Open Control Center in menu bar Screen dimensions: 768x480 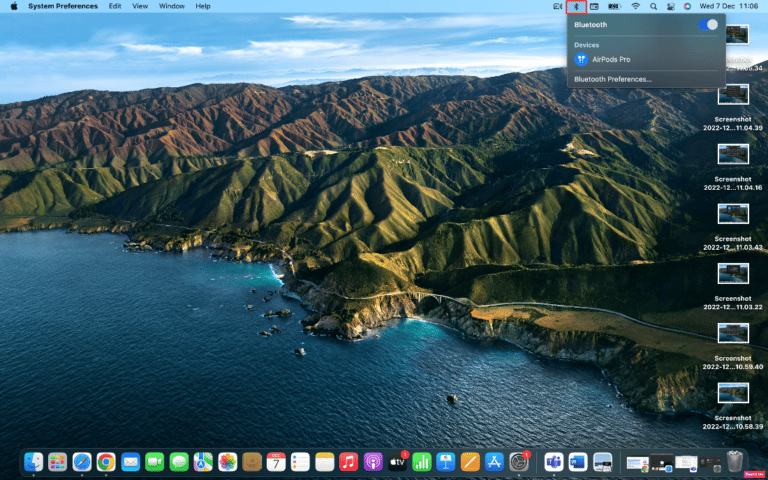click(670, 6)
